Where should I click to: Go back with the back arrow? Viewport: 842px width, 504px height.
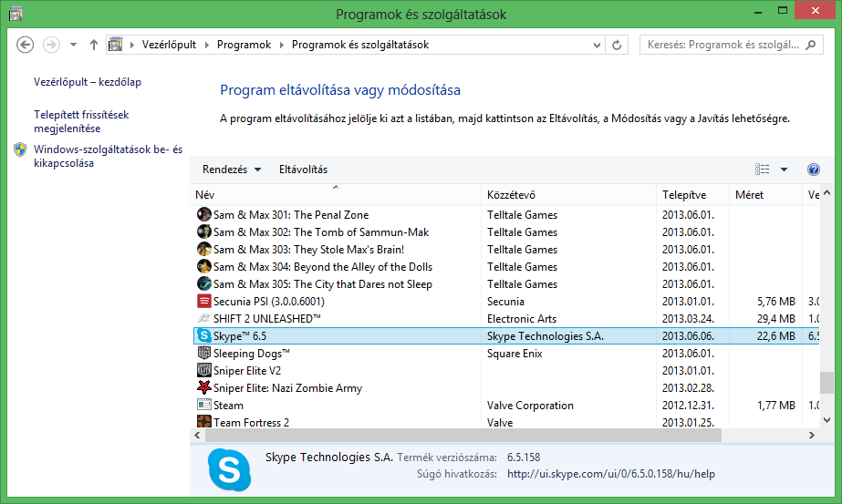(25, 45)
